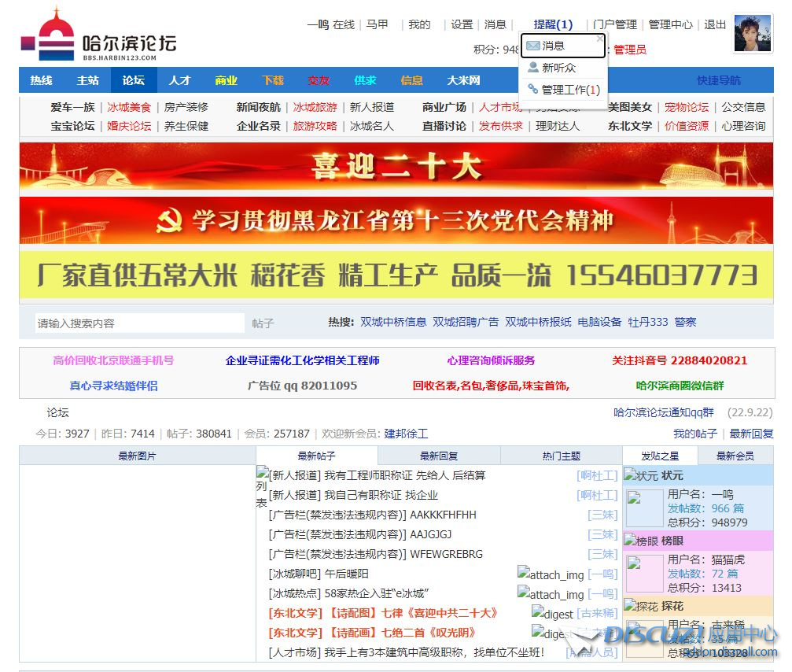Click the Harbin Forum logo
Viewport: 792px width, 672px height.
point(98,36)
